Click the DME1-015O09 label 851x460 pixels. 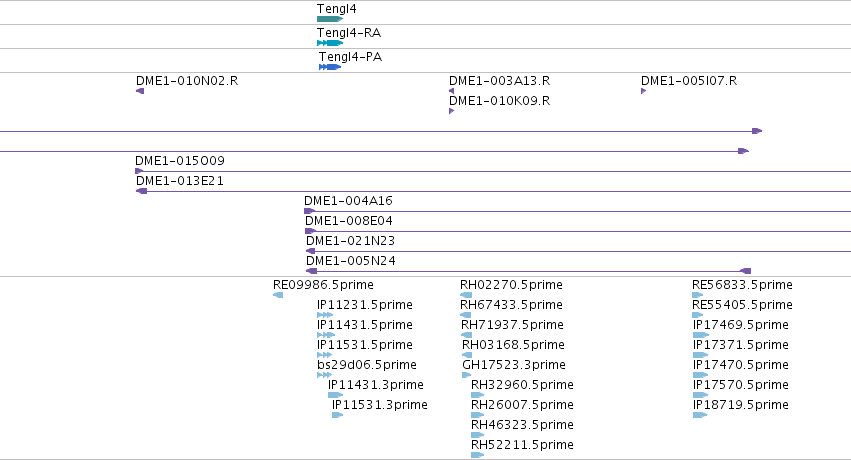[x=180, y=161]
